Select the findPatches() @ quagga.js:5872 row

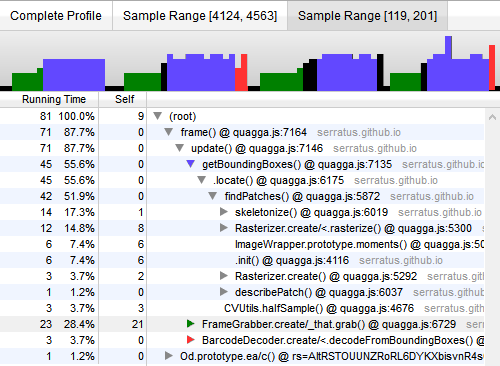242,196
